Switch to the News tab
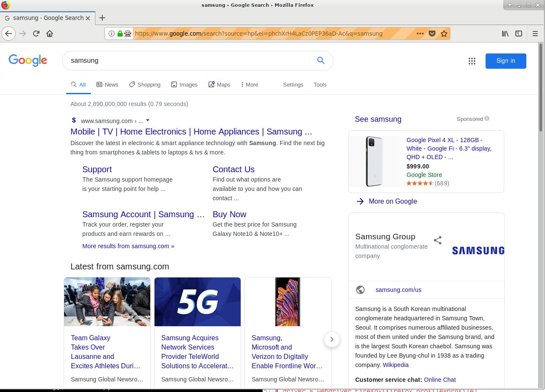The width and height of the screenshot is (545, 392). coord(107,85)
